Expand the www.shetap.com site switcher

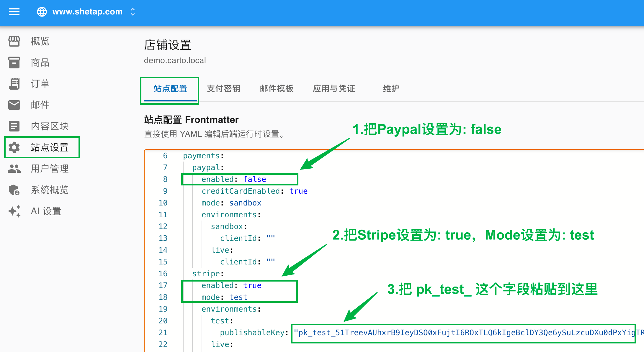click(133, 12)
